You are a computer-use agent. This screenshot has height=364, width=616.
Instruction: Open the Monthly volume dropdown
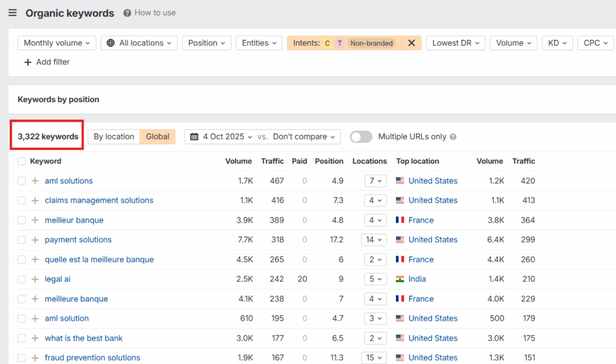57,43
